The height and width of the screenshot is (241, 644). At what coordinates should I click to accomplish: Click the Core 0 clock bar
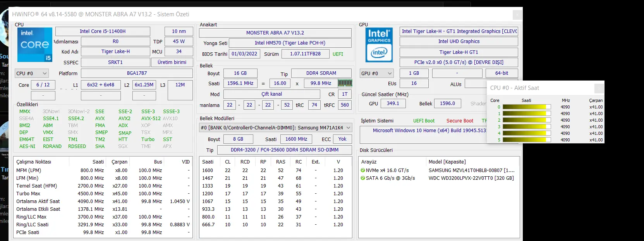(x=527, y=107)
